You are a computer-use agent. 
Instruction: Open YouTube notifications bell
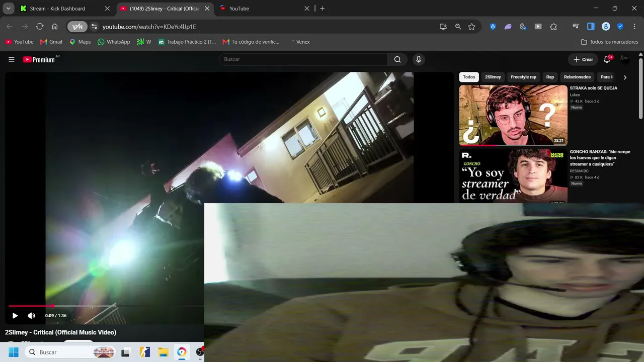(607, 59)
